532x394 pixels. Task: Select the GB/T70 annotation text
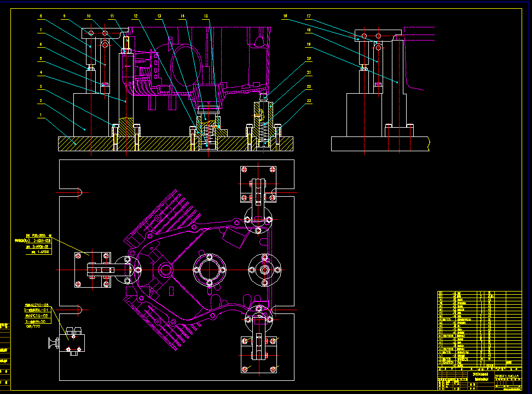click(33, 326)
